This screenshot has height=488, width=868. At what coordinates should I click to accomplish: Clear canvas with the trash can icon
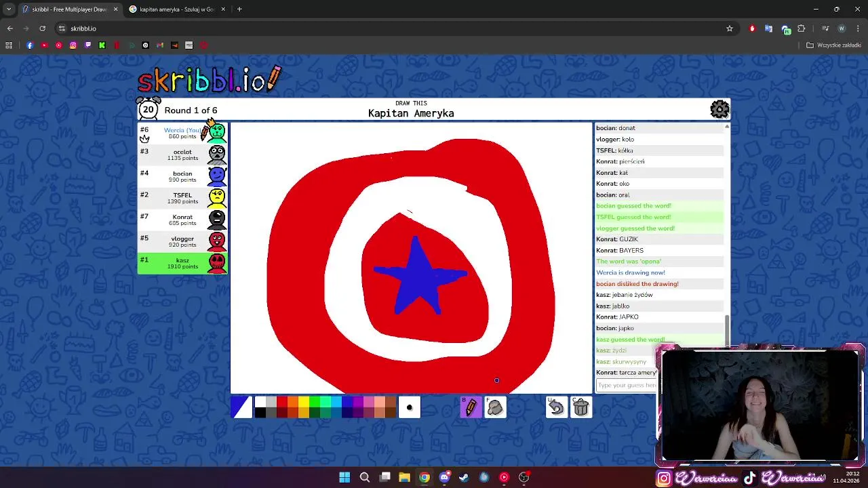[581, 407]
